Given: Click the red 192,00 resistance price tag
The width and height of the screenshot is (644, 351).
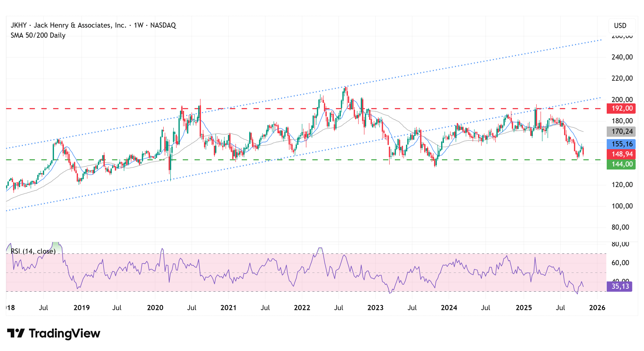Looking at the screenshot, I should click(622, 109).
